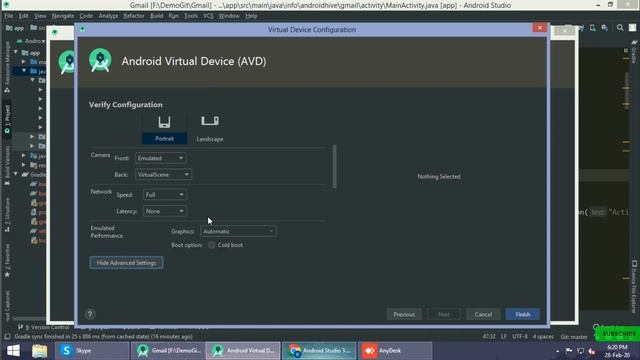The height and width of the screenshot is (360, 640).
Task: Open Android Virtual Device taskbar item
Action: click(243, 351)
